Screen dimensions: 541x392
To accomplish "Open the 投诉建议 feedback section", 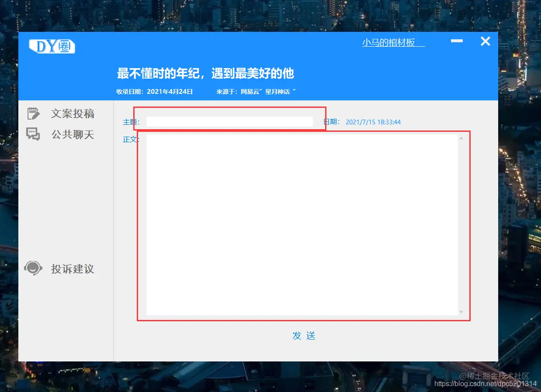I will coord(72,269).
